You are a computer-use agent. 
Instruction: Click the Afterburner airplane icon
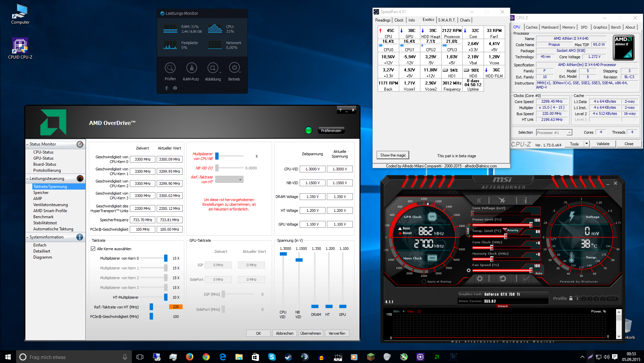click(502, 200)
